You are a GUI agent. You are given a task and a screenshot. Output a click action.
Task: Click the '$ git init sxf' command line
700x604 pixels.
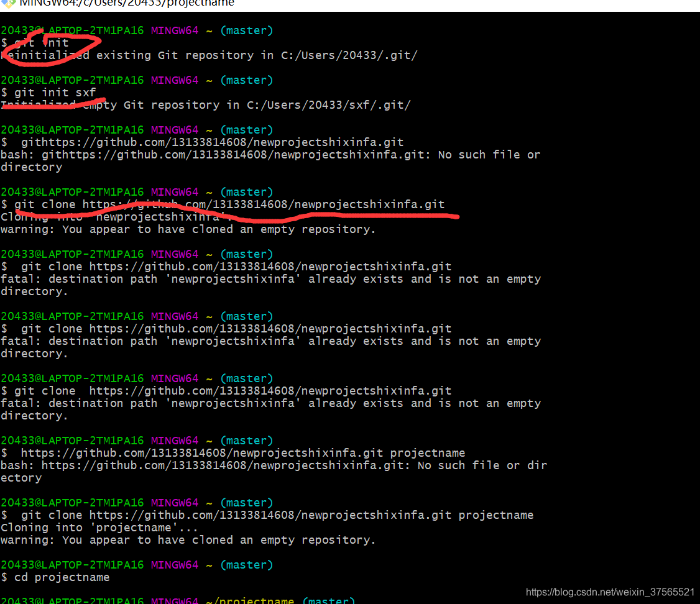[x=48, y=93]
